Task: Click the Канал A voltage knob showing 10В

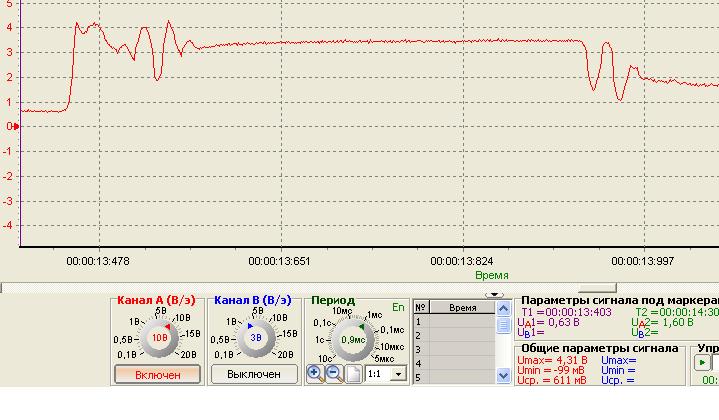Action: pyautogui.click(x=160, y=338)
